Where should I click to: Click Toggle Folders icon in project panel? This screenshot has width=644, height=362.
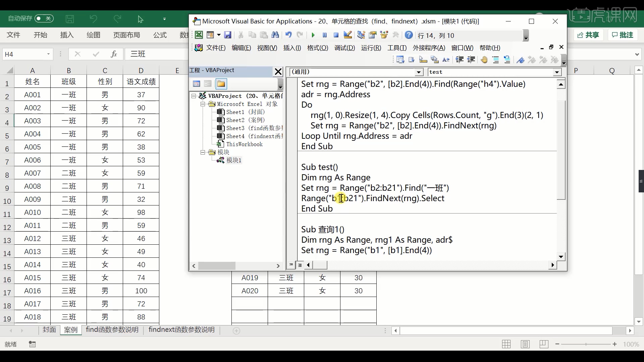click(x=221, y=84)
